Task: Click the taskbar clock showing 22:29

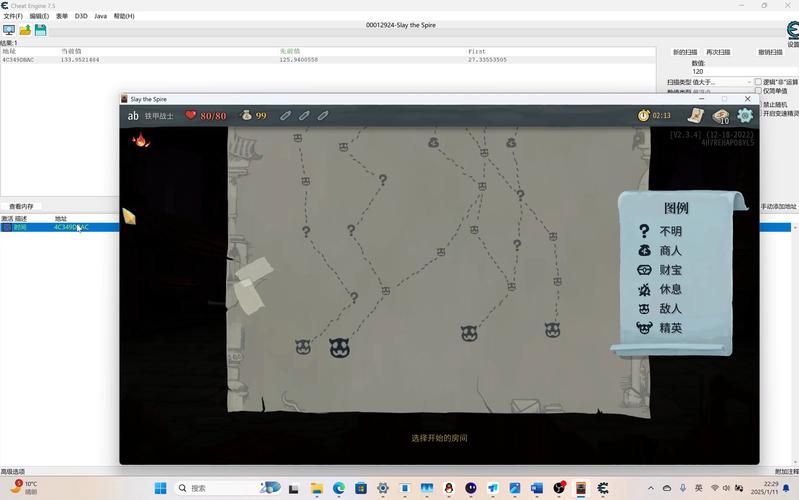Action: tap(764, 488)
